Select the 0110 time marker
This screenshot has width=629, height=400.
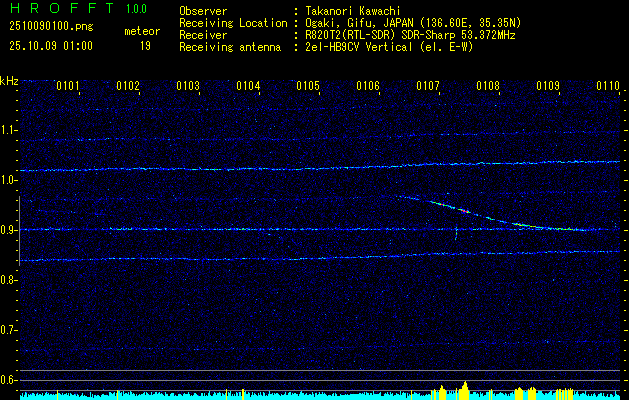(608, 86)
